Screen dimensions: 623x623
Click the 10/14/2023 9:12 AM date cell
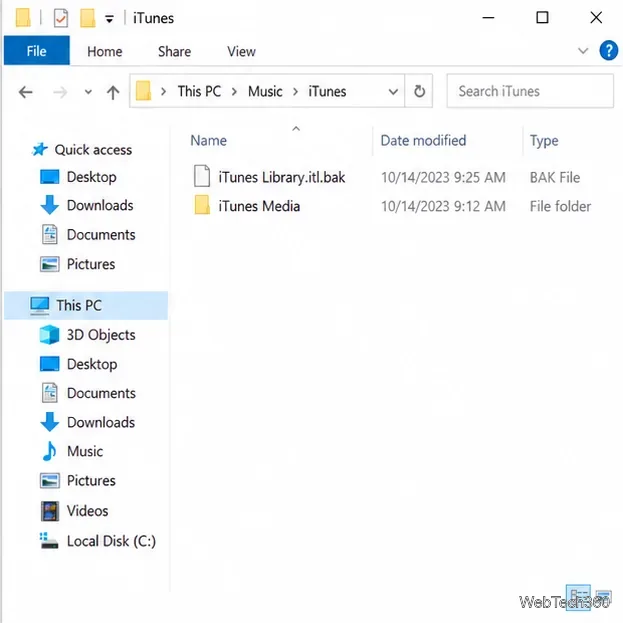[443, 206]
